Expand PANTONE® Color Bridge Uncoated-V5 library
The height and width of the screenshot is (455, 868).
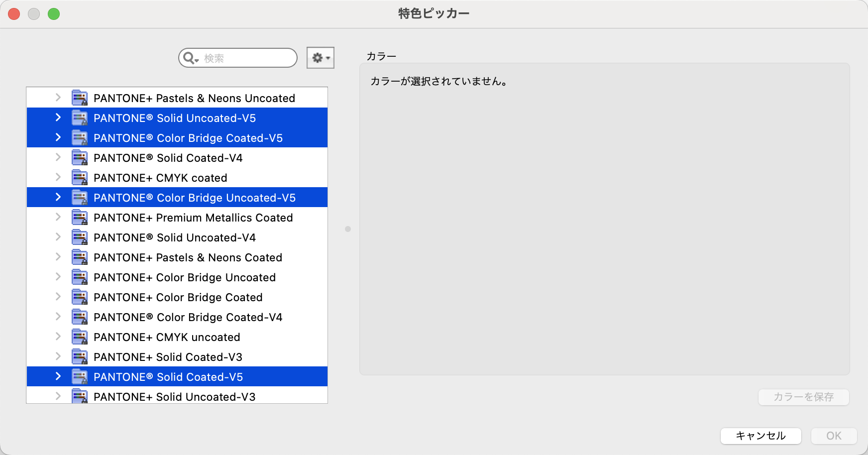[x=58, y=197]
